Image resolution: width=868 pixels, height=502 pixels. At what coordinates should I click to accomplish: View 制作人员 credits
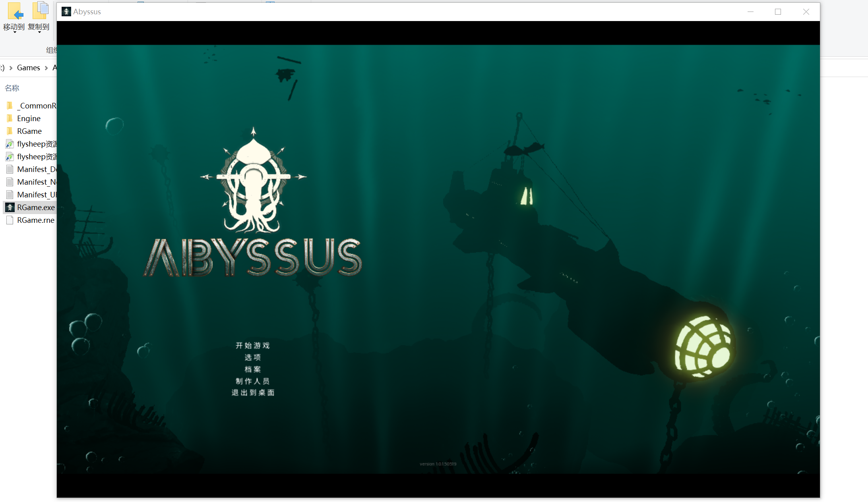pos(253,381)
